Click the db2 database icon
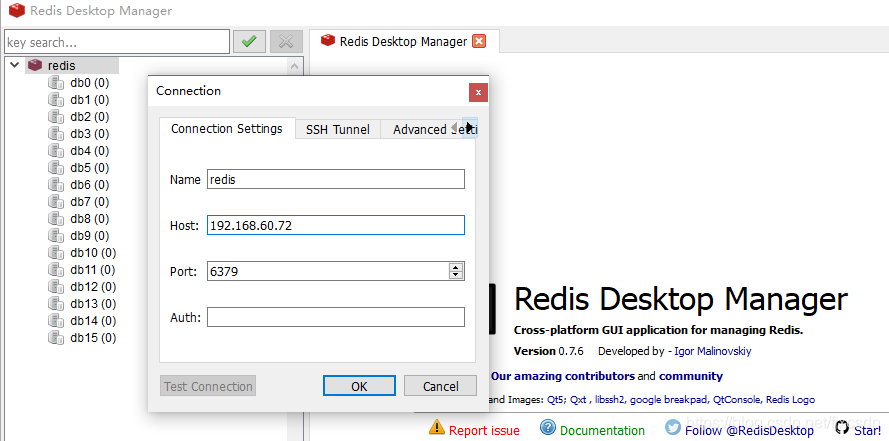The image size is (889, 441). (x=56, y=117)
